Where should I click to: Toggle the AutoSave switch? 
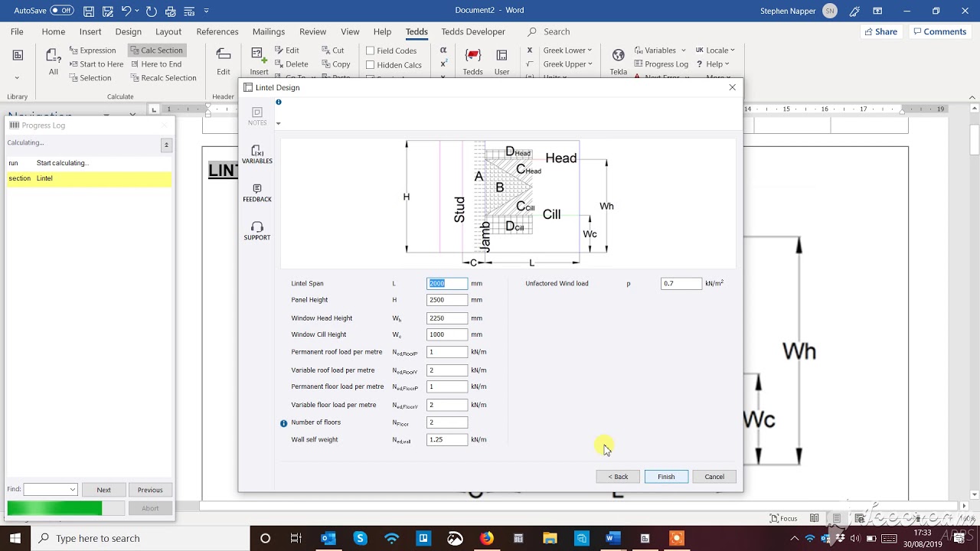coord(62,11)
